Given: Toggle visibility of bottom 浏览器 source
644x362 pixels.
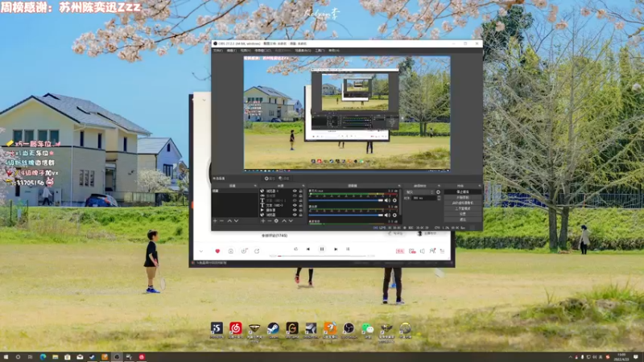Looking at the screenshot, I should [295, 215].
